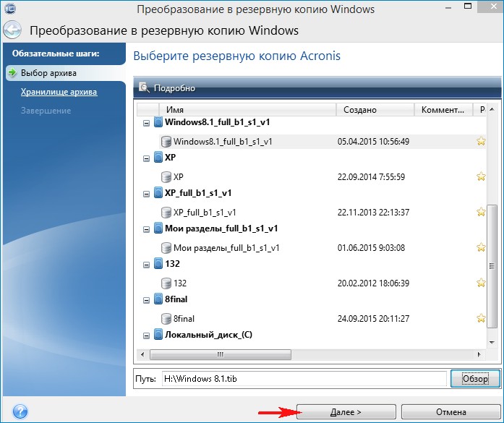
Task: Sort by the Создано column header
Action: (375, 110)
